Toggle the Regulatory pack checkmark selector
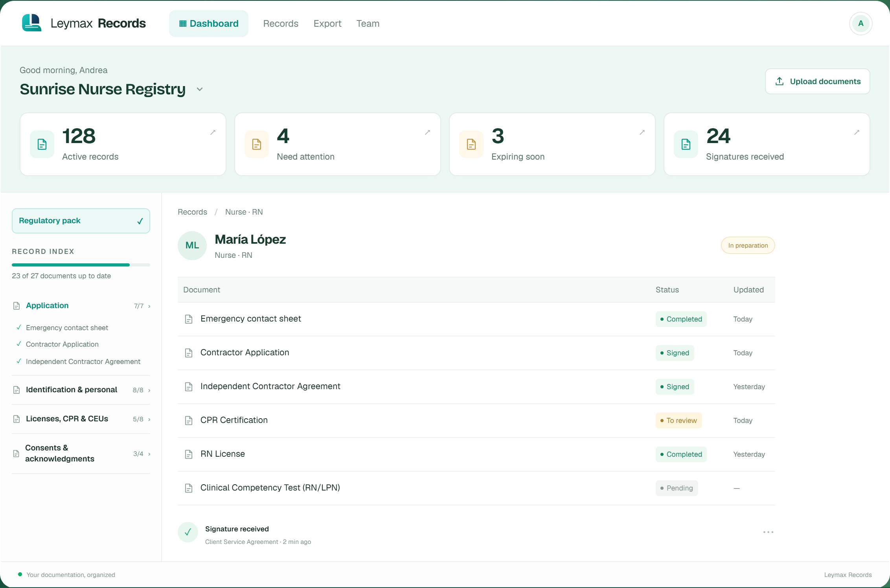Viewport: 890px width, 588px height. coord(81,221)
